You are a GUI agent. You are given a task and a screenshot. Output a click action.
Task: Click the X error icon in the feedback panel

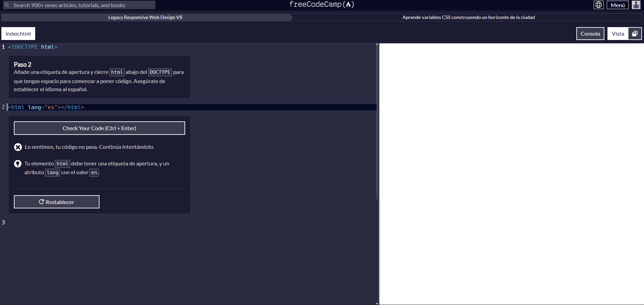[x=18, y=147]
